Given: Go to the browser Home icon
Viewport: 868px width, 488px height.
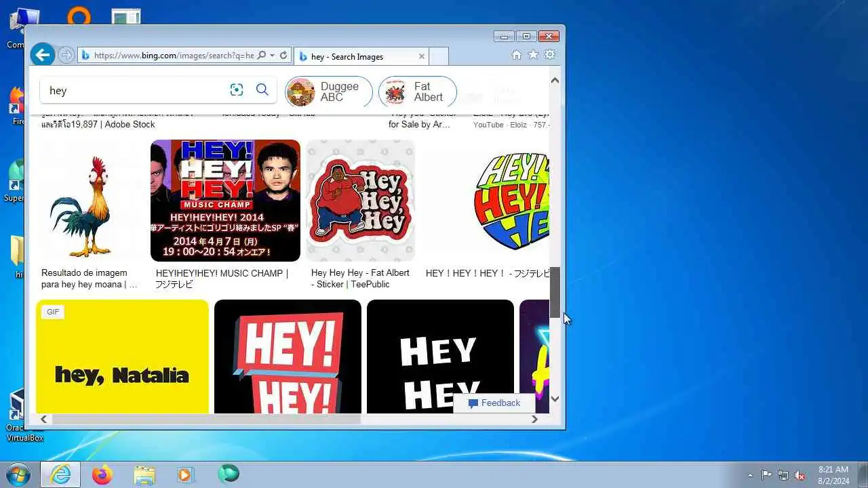Looking at the screenshot, I should tap(517, 55).
